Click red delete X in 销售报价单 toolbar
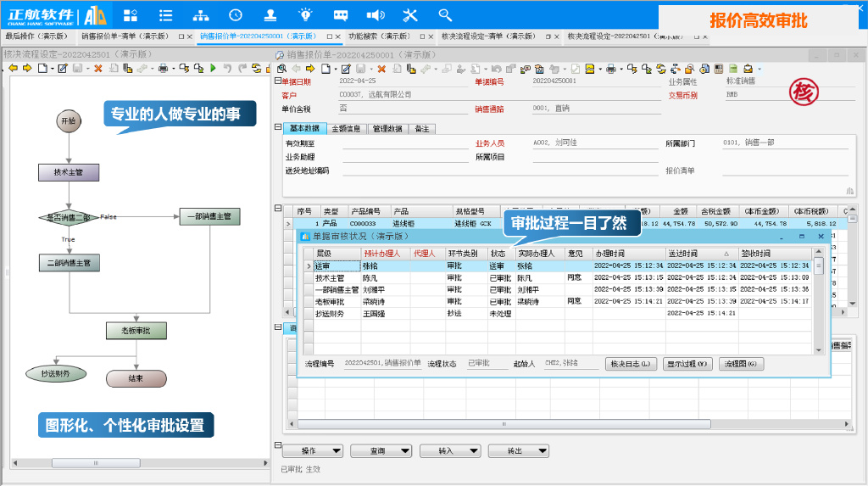868x486 pixels. [x=381, y=69]
